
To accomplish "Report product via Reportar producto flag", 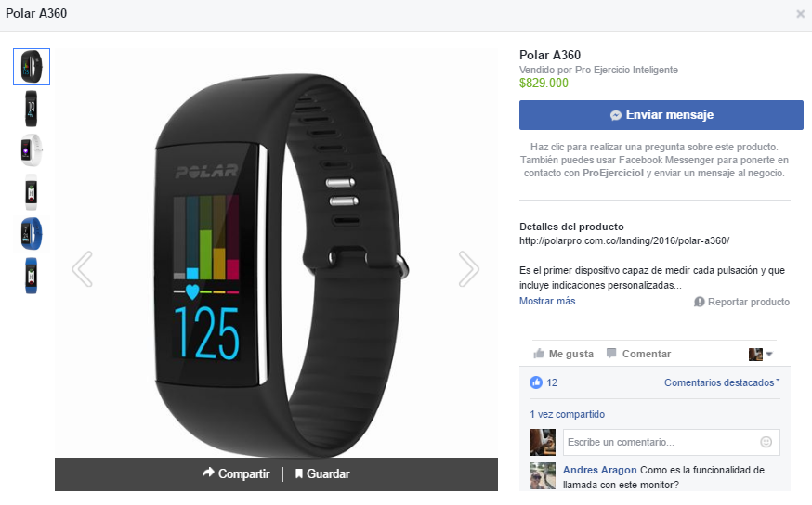I will coord(741,302).
